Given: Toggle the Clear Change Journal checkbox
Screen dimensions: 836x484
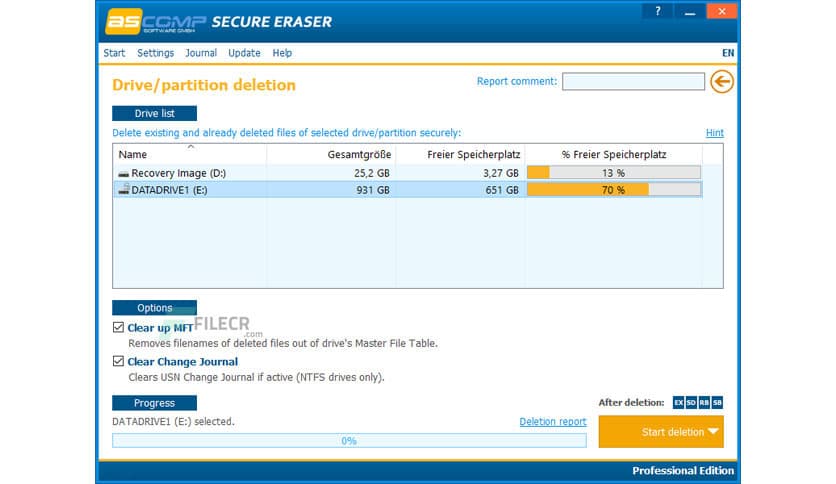Looking at the screenshot, I should (118, 361).
